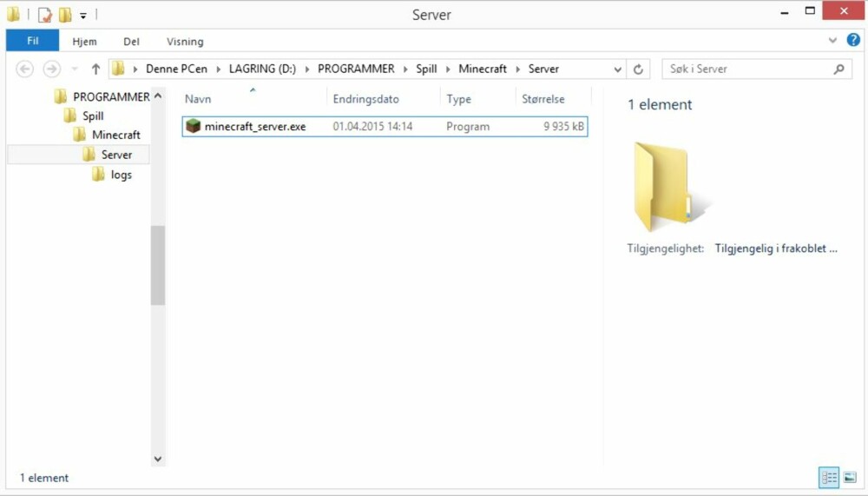Click navigation pane scroll down arrow

[x=158, y=459]
